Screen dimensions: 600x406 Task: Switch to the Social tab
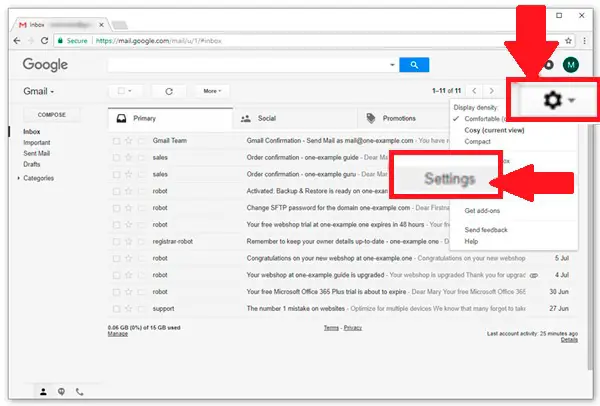coord(295,118)
